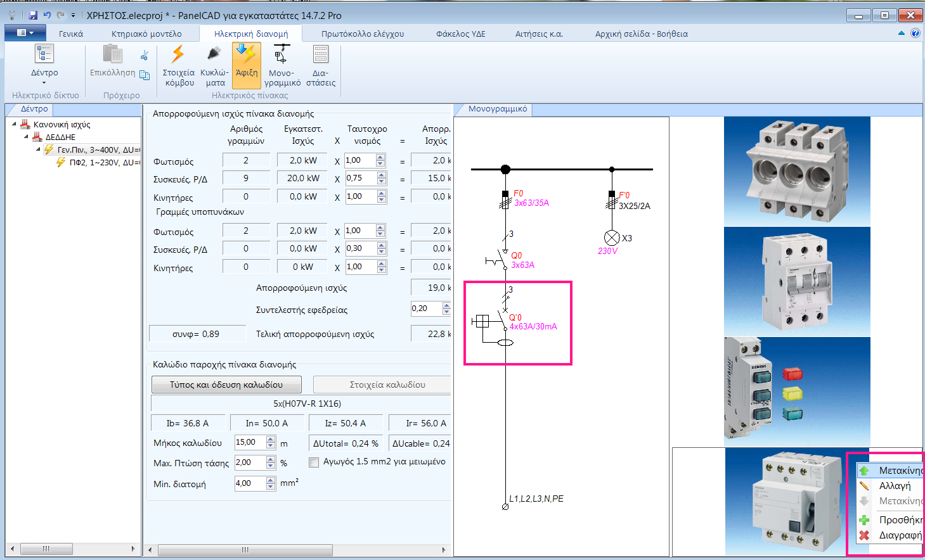Open Κυκλώματα plug icon in ribbon
Image resolution: width=925 pixels, height=560 pixels.
point(214,55)
